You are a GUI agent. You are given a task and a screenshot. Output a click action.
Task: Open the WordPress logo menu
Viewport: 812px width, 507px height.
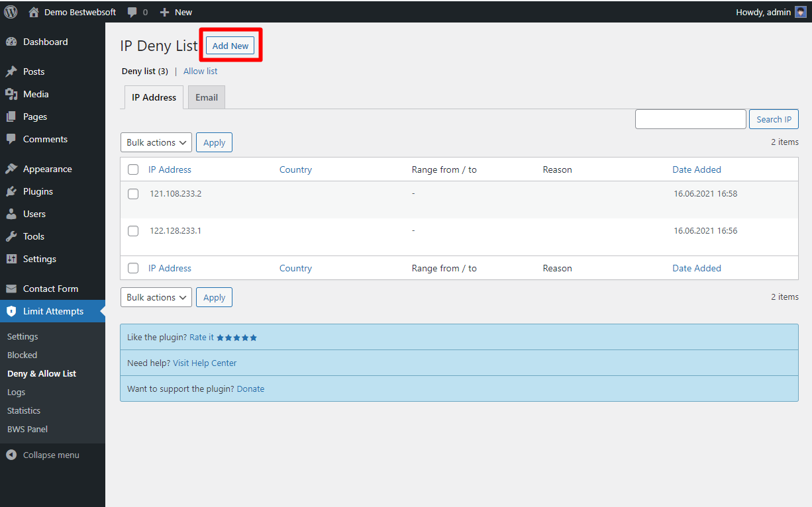(x=11, y=12)
